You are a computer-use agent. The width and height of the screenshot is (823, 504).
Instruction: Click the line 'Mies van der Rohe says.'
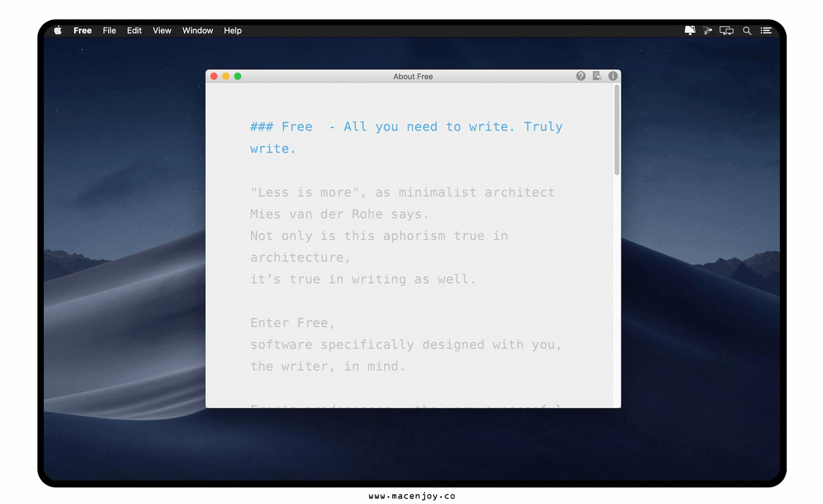pyautogui.click(x=339, y=214)
